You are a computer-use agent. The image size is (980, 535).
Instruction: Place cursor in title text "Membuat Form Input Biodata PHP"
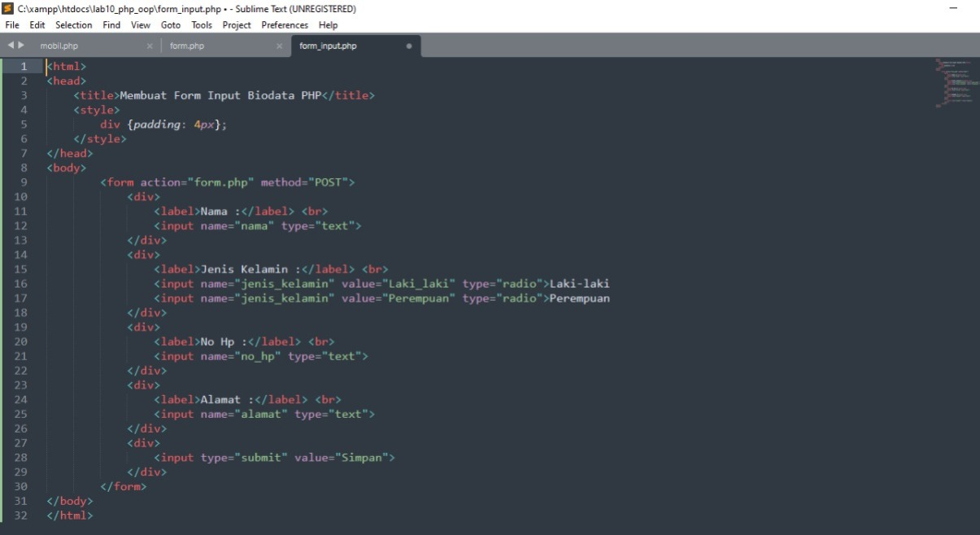point(220,95)
